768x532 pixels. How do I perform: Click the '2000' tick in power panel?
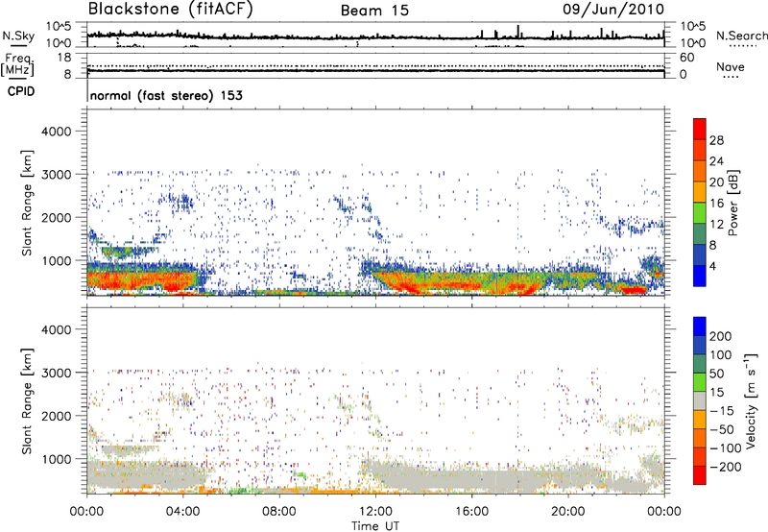[56, 217]
